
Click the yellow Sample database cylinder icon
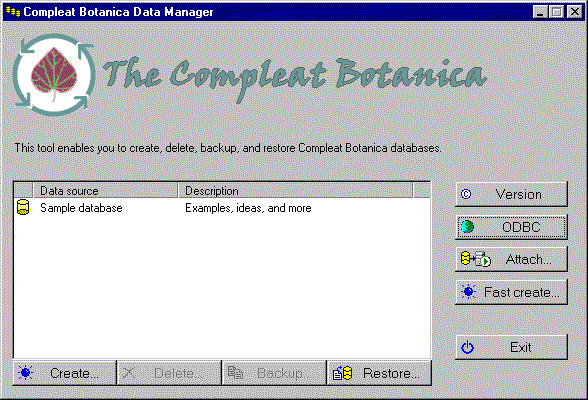[23, 207]
